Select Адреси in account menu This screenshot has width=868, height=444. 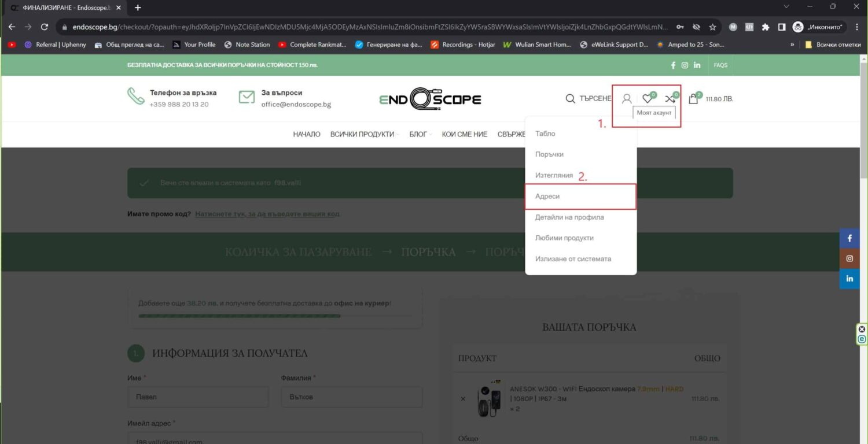tap(581, 197)
